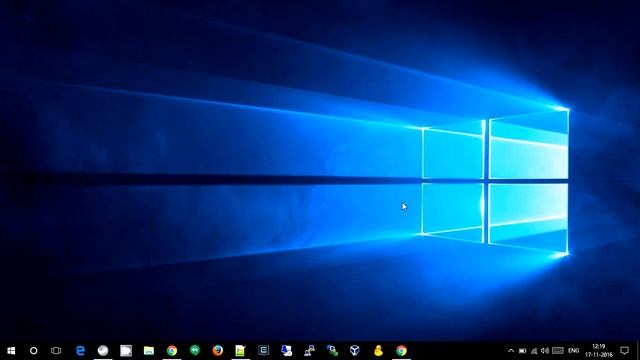Open the Action Center notifications icon
This screenshot has height=360, width=640.
[x=624, y=351]
